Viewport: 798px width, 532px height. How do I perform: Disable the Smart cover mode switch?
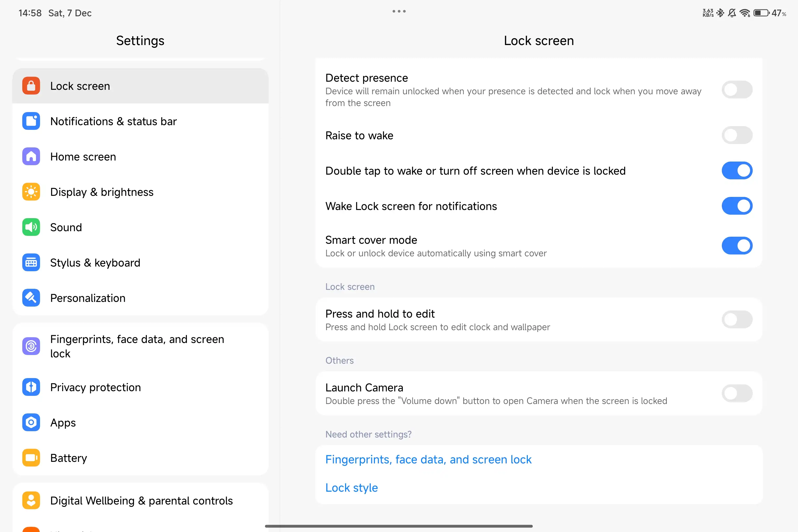point(737,246)
